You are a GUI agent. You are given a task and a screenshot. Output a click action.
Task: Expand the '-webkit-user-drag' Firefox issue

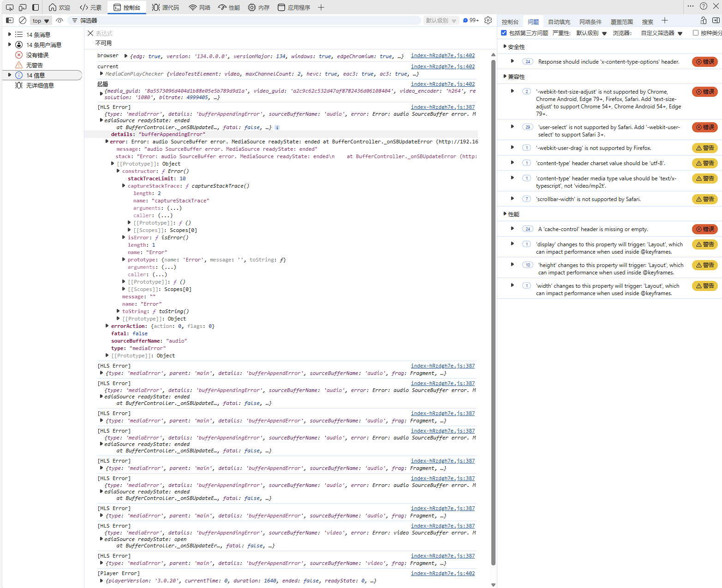(513, 148)
